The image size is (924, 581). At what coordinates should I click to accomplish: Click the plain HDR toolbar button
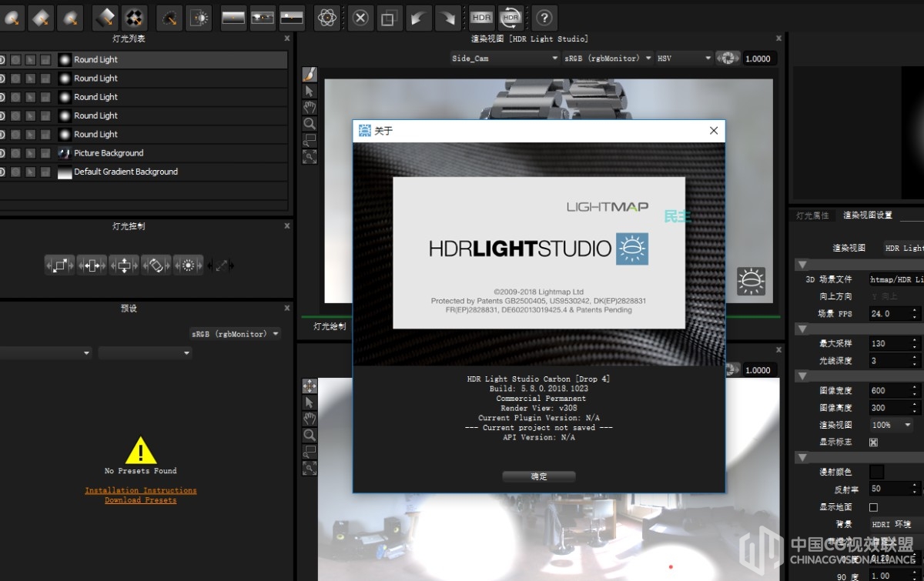click(481, 17)
